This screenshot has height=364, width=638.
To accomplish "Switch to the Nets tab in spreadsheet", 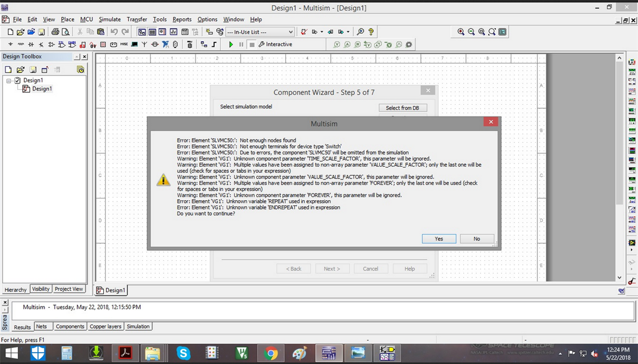I will (x=41, y=327).
